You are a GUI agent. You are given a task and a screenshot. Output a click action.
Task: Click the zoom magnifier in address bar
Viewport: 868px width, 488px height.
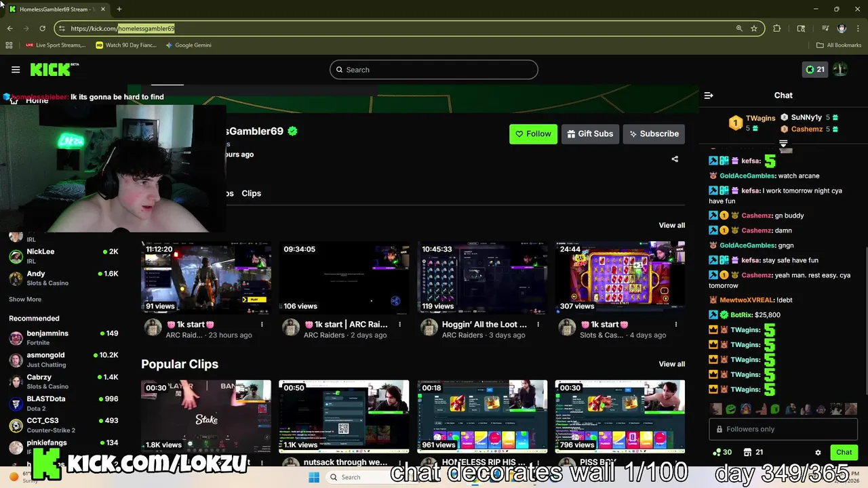pos(739,28)
